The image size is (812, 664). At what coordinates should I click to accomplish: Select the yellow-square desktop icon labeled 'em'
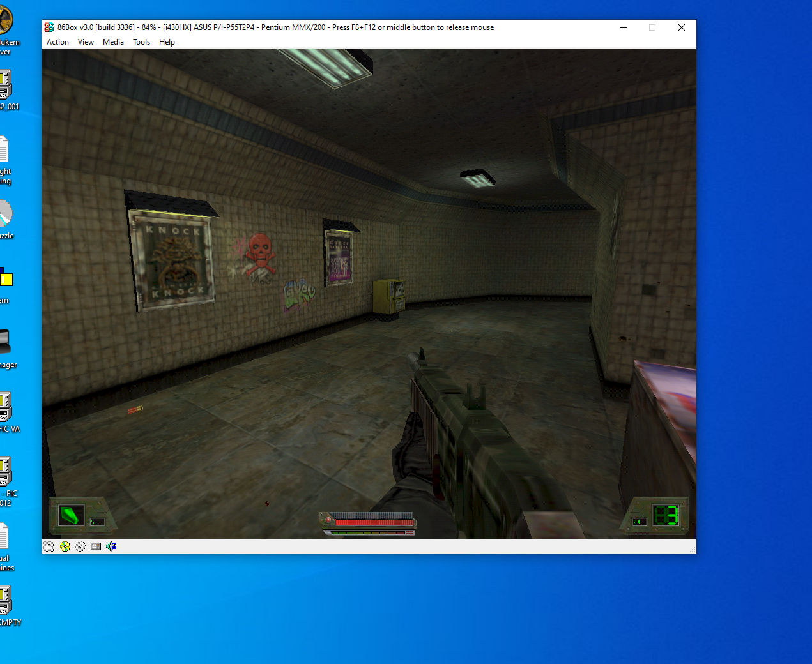pyautogui.click(x=6, y=277)
